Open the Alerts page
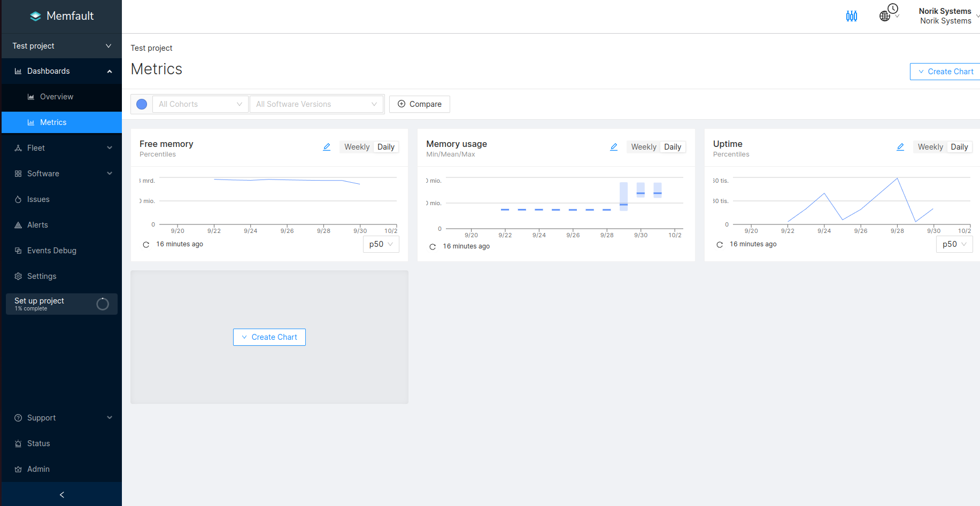The width and height of the screenshot is (980, 506). pos(62,225)
